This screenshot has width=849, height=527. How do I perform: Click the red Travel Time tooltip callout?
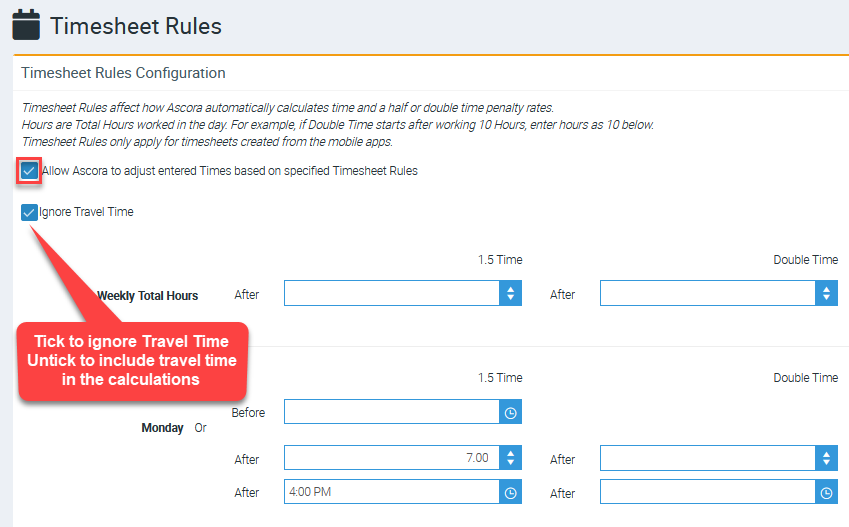click(x=132, y=361)
